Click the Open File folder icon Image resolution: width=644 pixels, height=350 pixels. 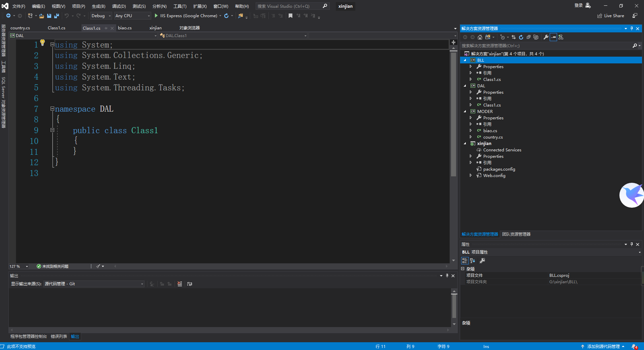pos(42,16)
